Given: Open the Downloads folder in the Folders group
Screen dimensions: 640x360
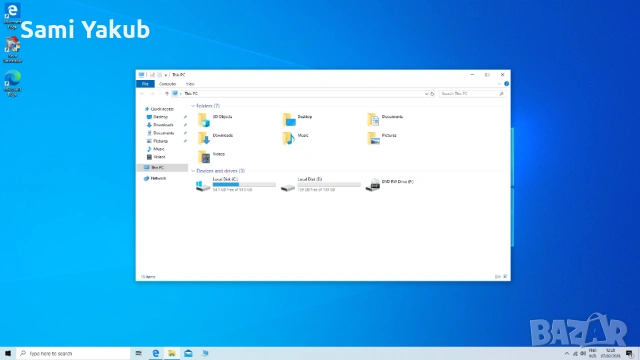Looking at the screenshot, I should coord(216,138).
